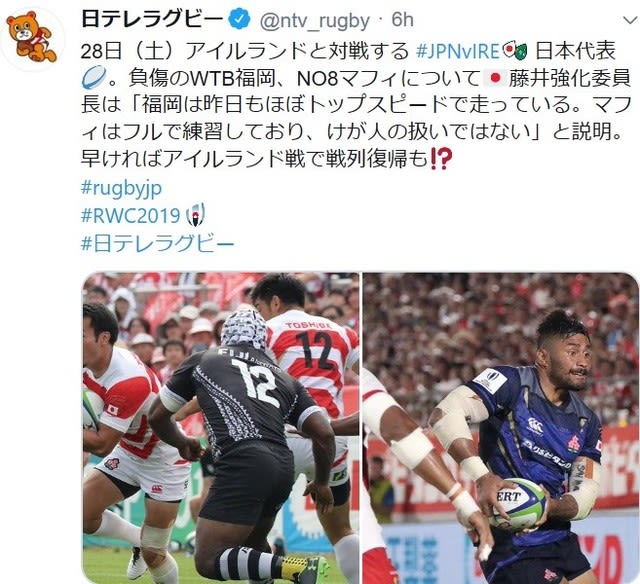Open the right photo of player in blue jersey
This screenshot has width=640, height=584.
501,428
